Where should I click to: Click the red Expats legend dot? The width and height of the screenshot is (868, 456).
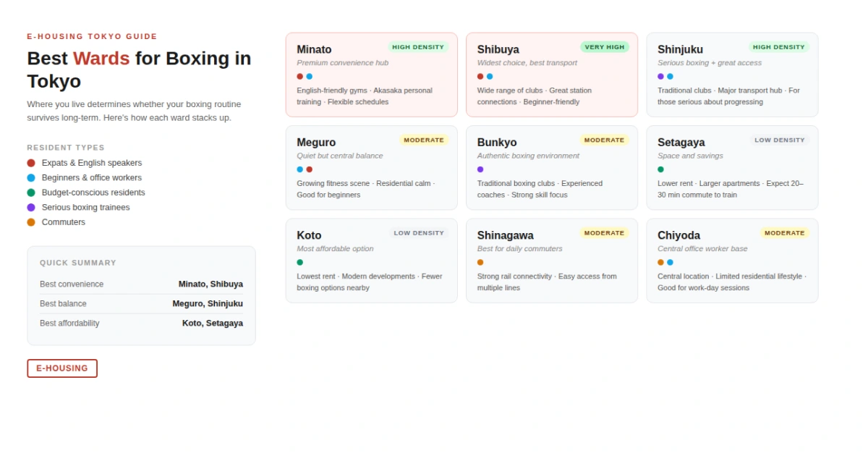click(31, 163)
